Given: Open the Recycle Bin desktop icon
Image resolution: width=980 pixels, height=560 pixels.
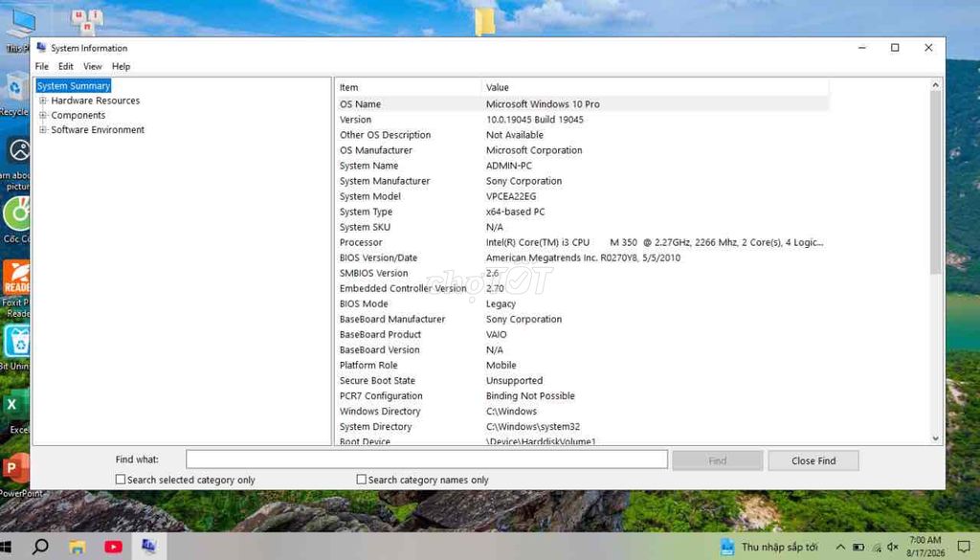Looking at the screenshot, I should (x=14, y=94).
